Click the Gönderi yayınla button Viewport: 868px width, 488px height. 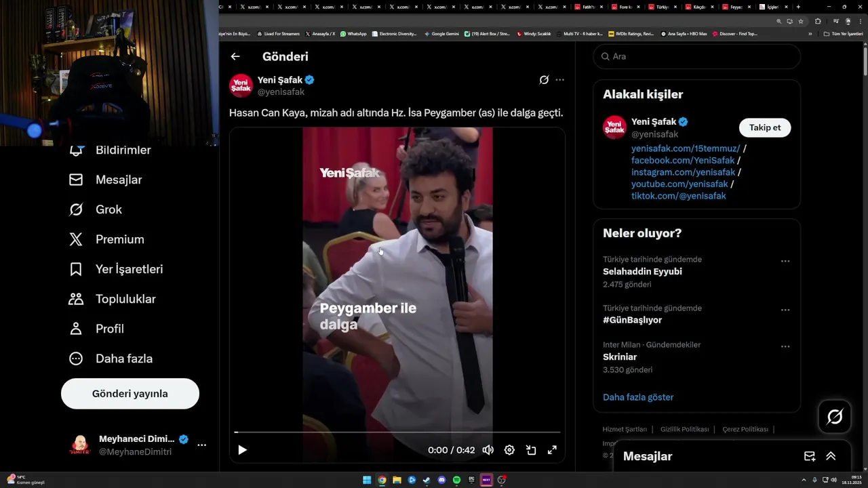coord(130,394)
